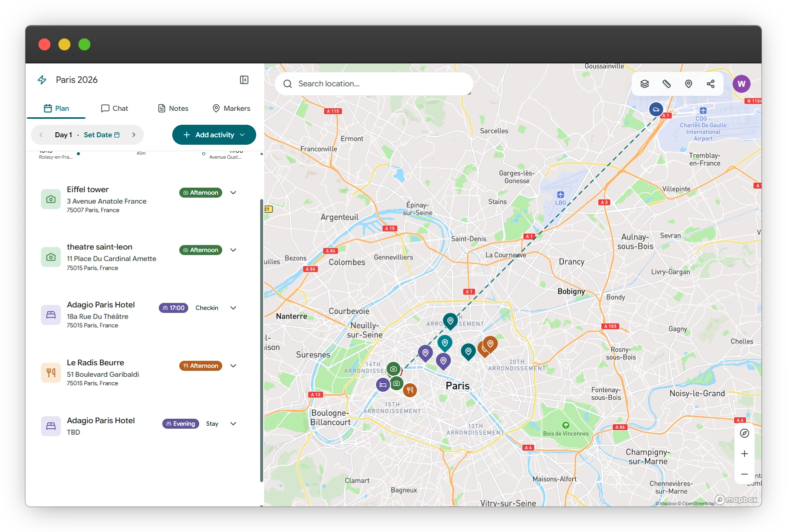Viewport: 787px width, 532px height.
Task: Click the bed icon for Adagio Paris Hotel TBD
Action: pyautogui.click(x=51, y=426)
